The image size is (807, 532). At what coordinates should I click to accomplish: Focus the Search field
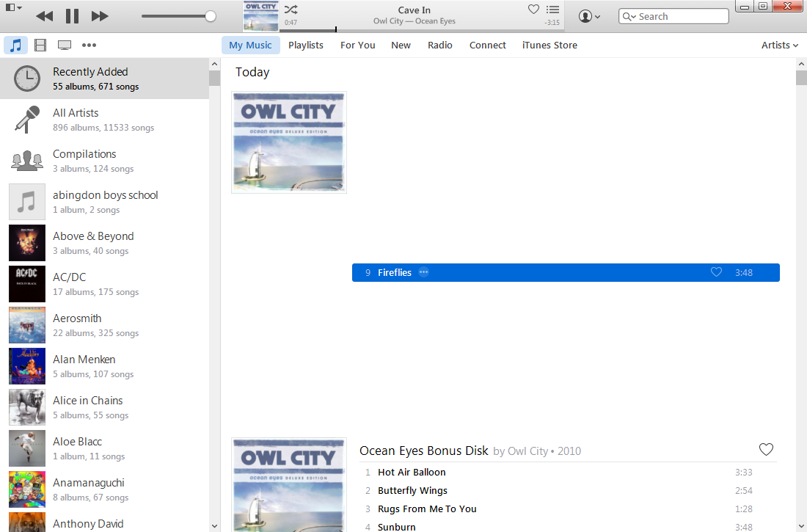pyautogui.click(x=673, y=16)
